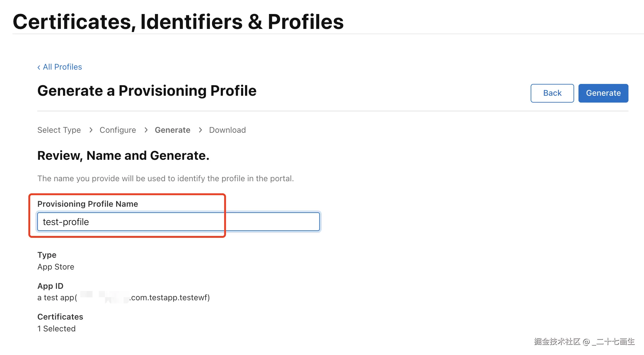644x355 pixels.
Task: Click the chevron between Generate and Download
Action: pyautogui.click(x=200, y=130)
